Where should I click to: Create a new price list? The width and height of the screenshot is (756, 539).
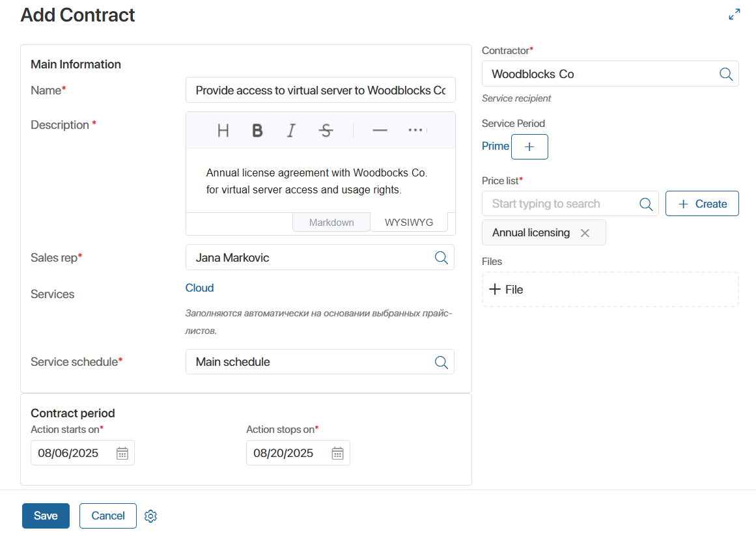pyautogui.click(x=702, y=204)
